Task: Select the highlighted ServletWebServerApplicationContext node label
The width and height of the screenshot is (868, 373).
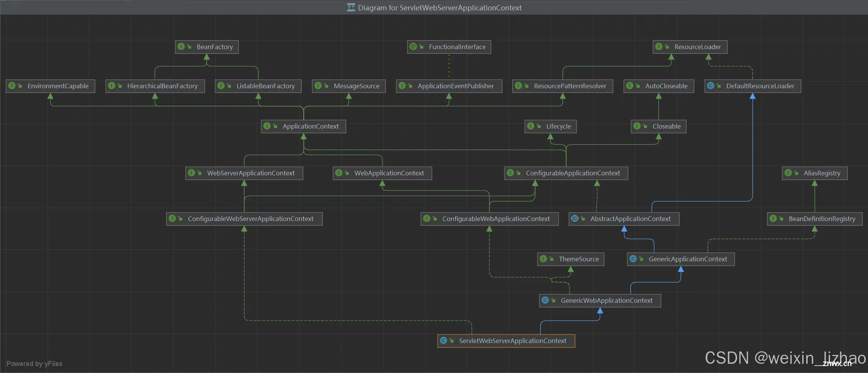Action: pyautogui.click(x=513, y=341)
